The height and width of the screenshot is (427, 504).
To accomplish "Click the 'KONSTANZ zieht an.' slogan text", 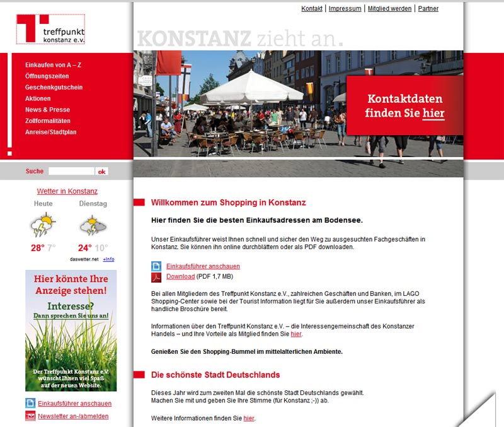I will (x=241, y=38).
